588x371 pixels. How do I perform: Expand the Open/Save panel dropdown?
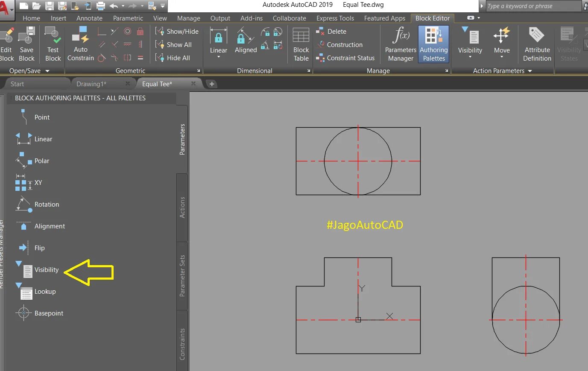47,71
